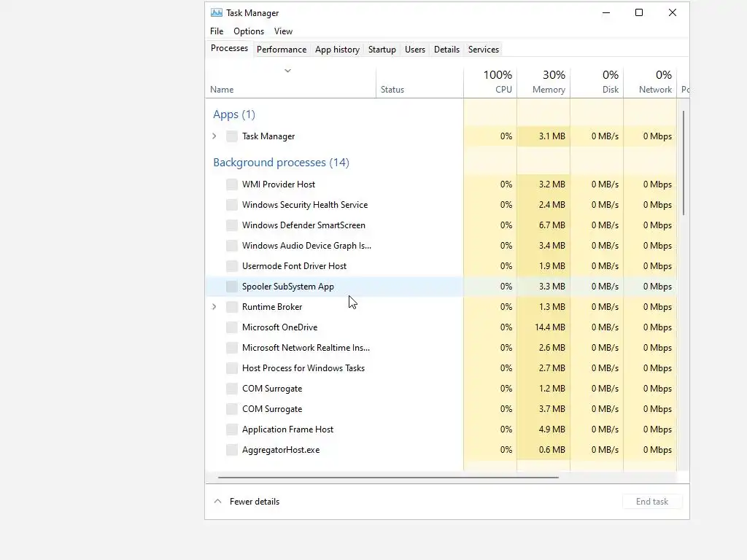Open the Startup tab
Viewport: 747px width, 560px height.
point(382,50)
